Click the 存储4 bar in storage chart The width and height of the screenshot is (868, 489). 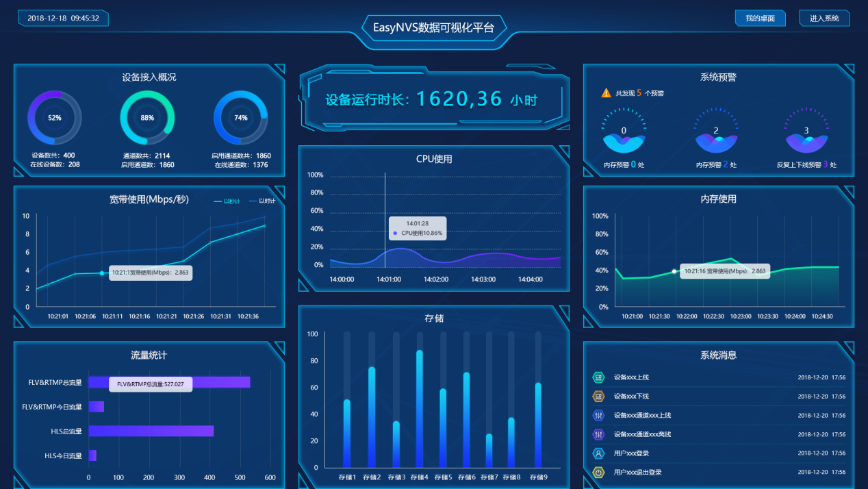coord(420,409)
